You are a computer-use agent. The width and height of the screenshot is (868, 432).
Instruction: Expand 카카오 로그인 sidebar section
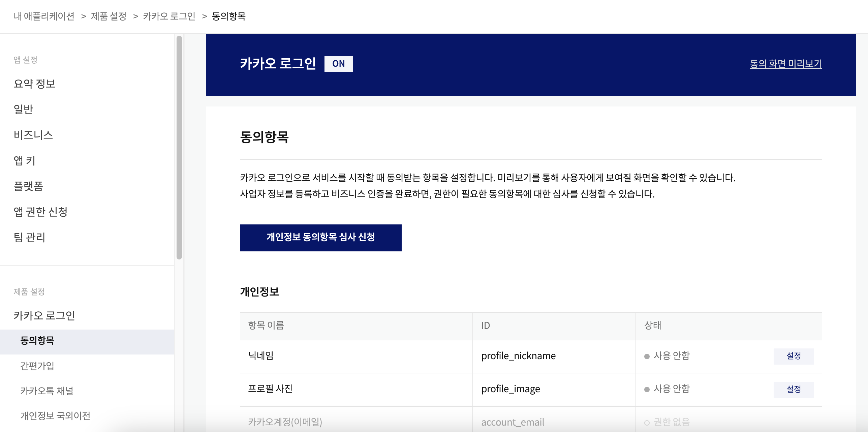point(44,315)
